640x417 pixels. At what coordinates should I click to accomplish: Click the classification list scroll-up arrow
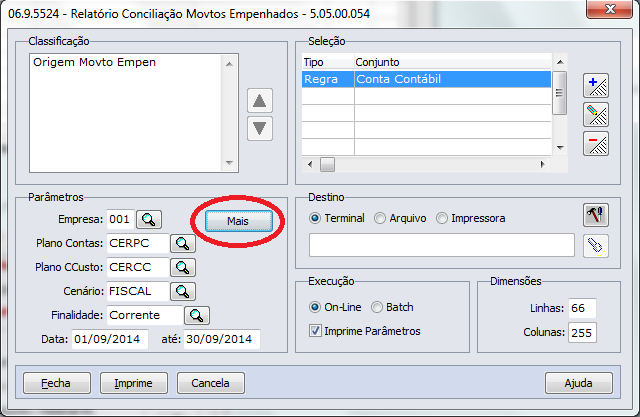[x=229, y=64]
